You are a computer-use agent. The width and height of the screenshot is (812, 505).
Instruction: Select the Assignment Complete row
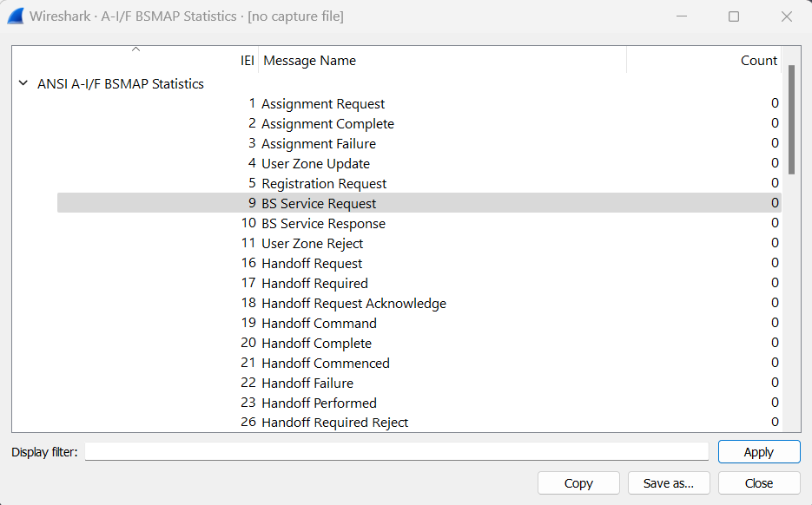coord(327,124)
